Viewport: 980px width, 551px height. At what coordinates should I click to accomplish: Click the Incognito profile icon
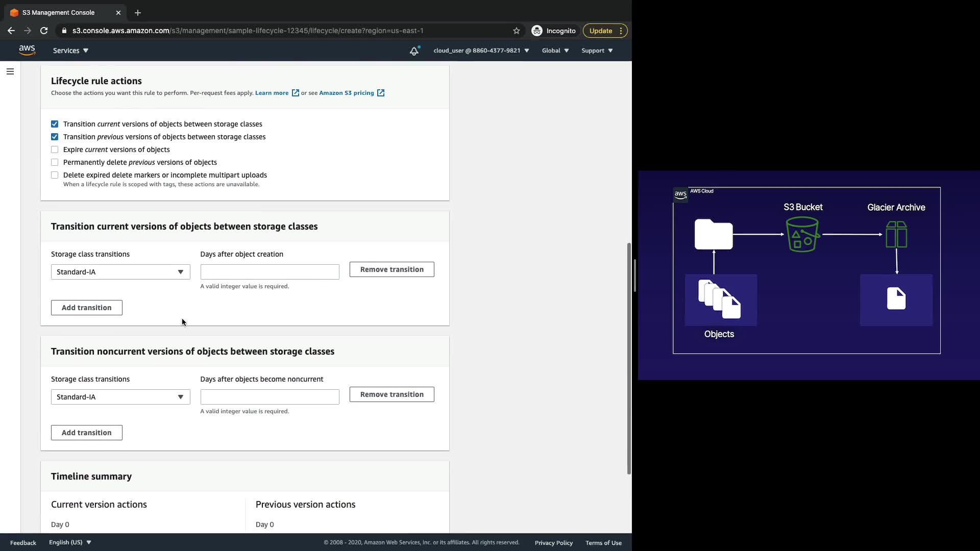coord(537,31)
